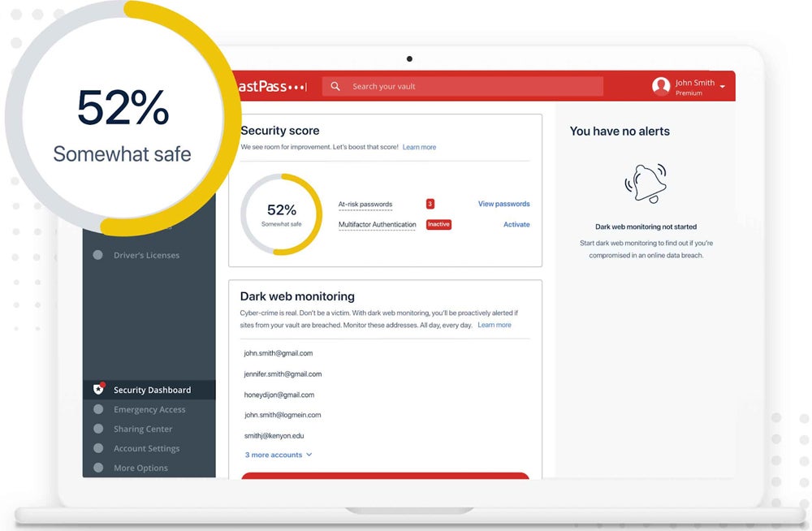
Task: Activate Multifactor Authentication
Action: tap(516, 224)
